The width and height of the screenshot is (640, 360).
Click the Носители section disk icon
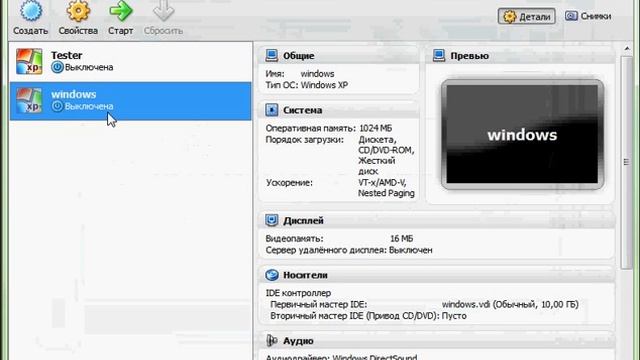[271, 275]
